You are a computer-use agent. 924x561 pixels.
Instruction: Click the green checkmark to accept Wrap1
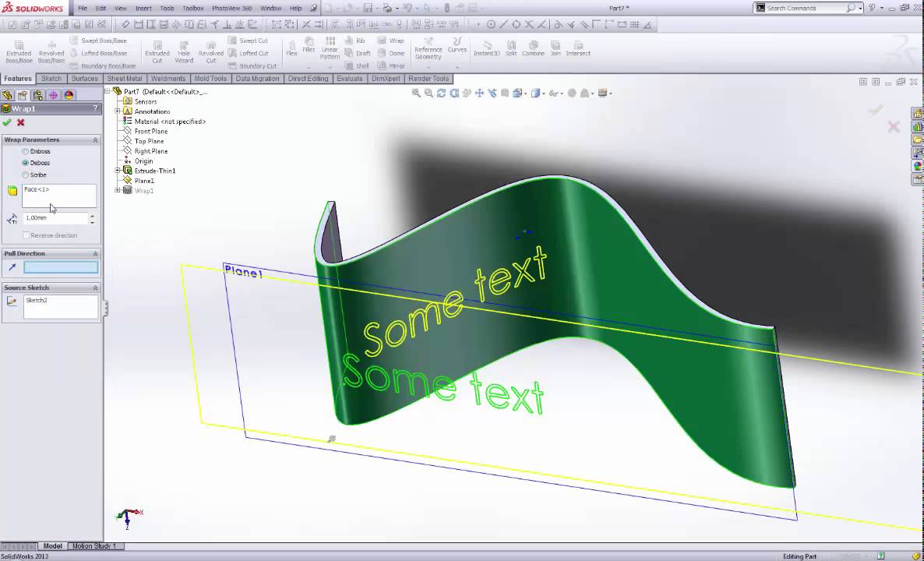(x=8, y=122)
